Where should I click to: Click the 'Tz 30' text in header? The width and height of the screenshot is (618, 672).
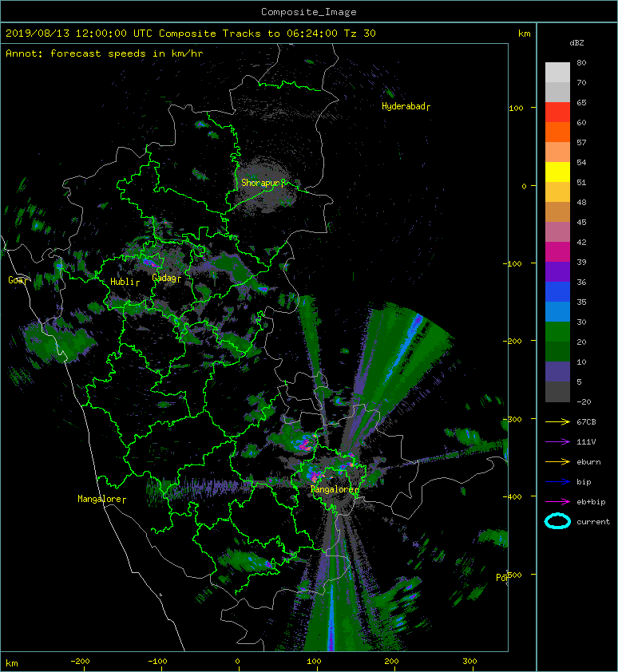(360, 34)
